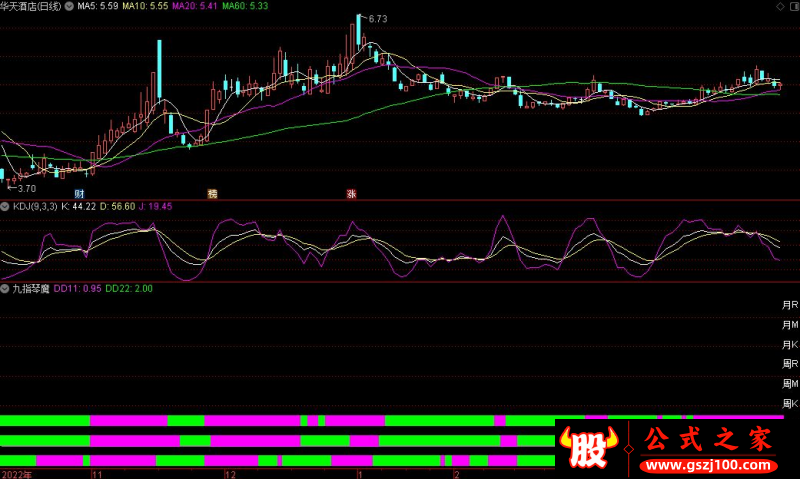Click the 榜 ranking marker icon
This screenshot has width=800, height=479.
pyautogui.click(x=212, y=193)
